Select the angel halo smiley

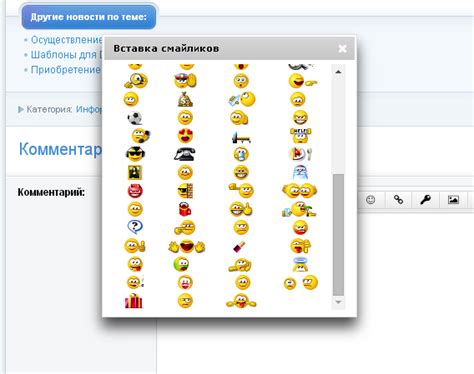click(300, 264)
